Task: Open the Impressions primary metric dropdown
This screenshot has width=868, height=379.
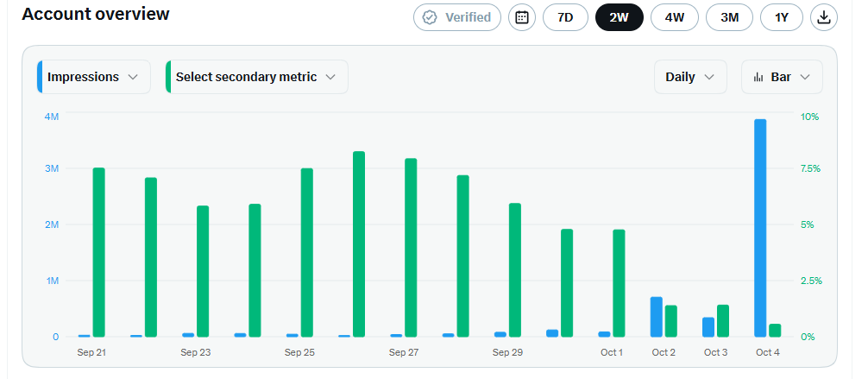Action: pyautogui.click(x=94, y=77)
